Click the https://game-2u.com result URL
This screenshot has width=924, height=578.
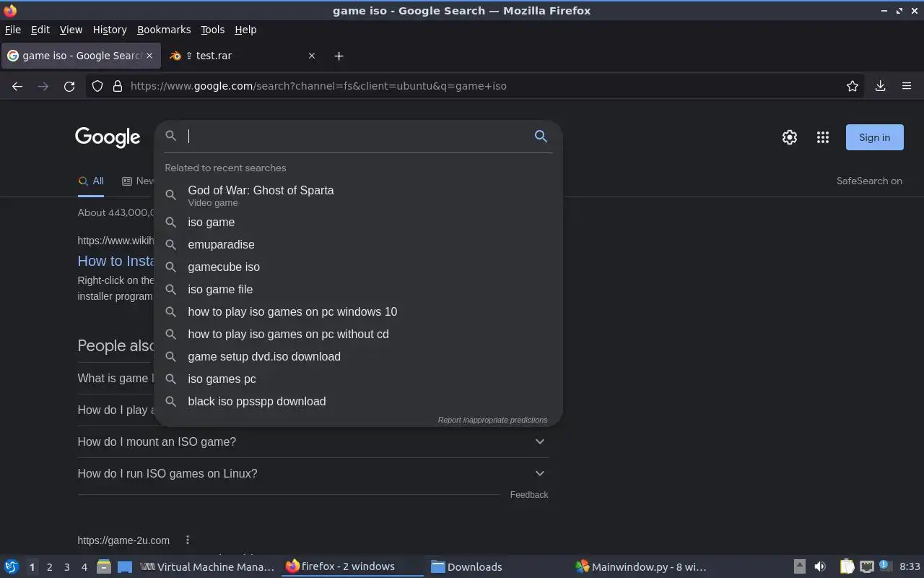[123, 540]
